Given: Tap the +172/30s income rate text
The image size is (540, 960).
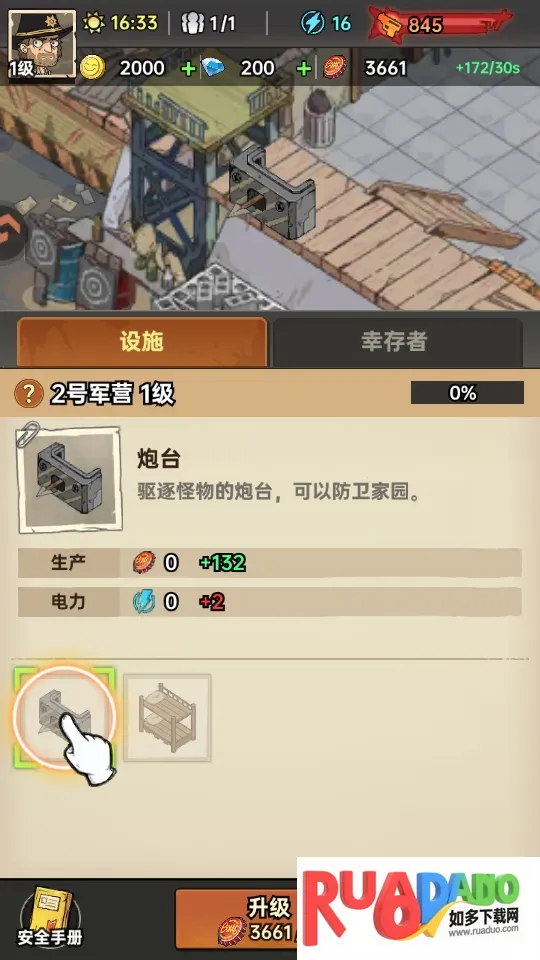Looking at the screenshot, I should tap(487, 68).
